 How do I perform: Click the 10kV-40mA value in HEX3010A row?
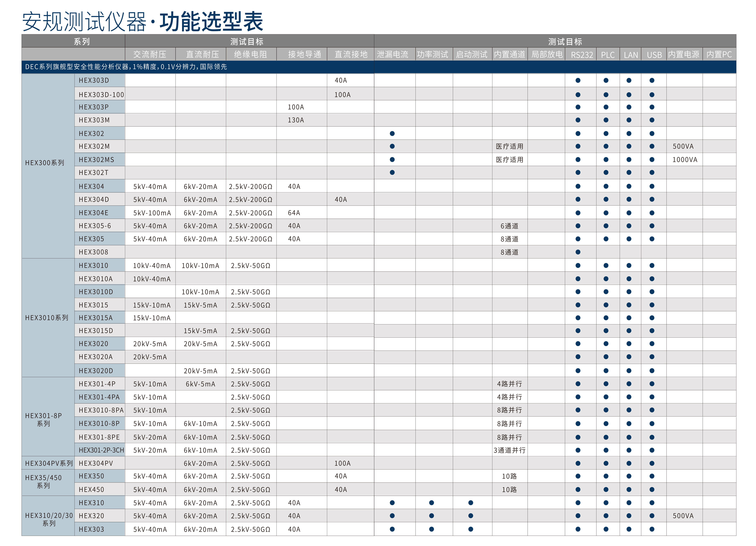pyautogui.click(x=152, y=279)
